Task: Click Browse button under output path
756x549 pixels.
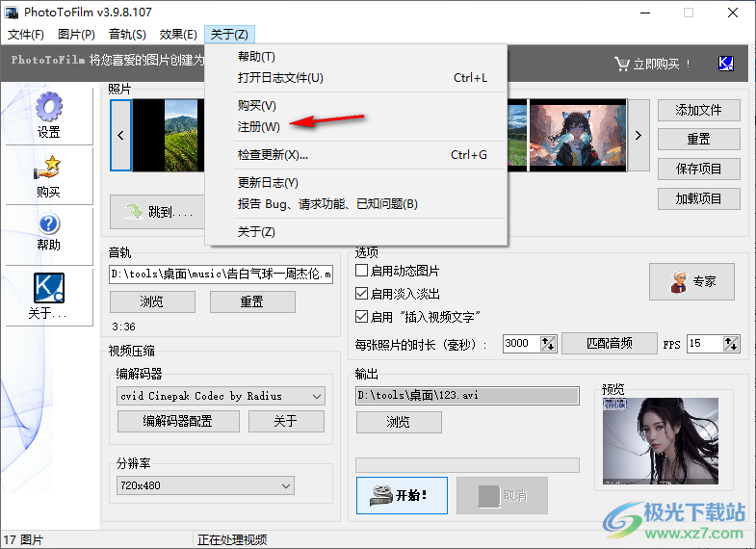Action: tap(399, 422)
